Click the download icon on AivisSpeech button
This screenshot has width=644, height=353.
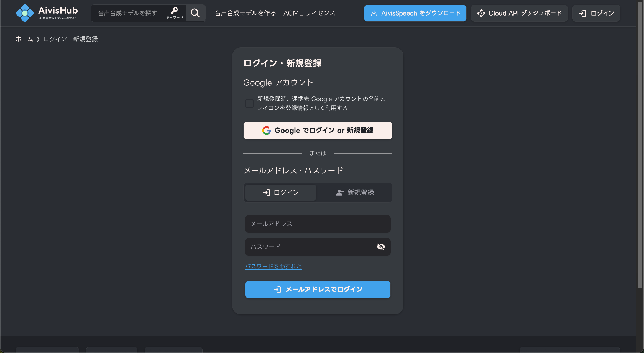375,13
